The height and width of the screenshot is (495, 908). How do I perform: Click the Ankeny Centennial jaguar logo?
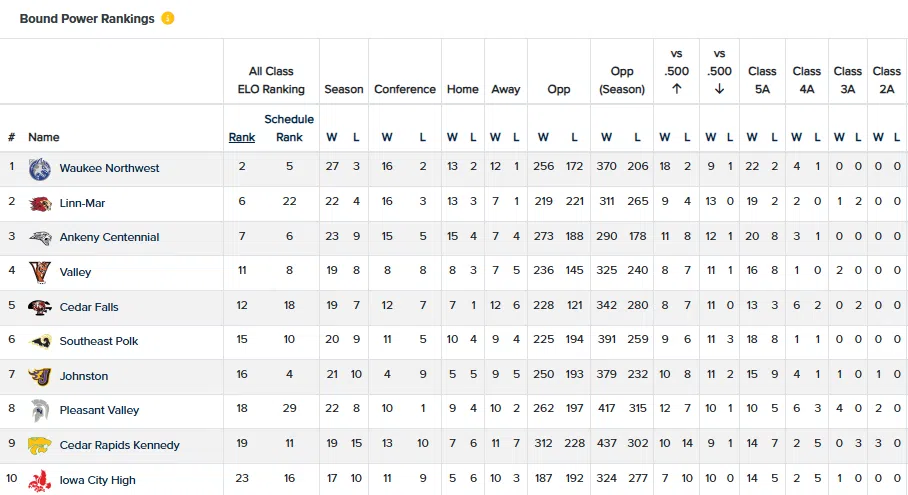click(40, 237)
